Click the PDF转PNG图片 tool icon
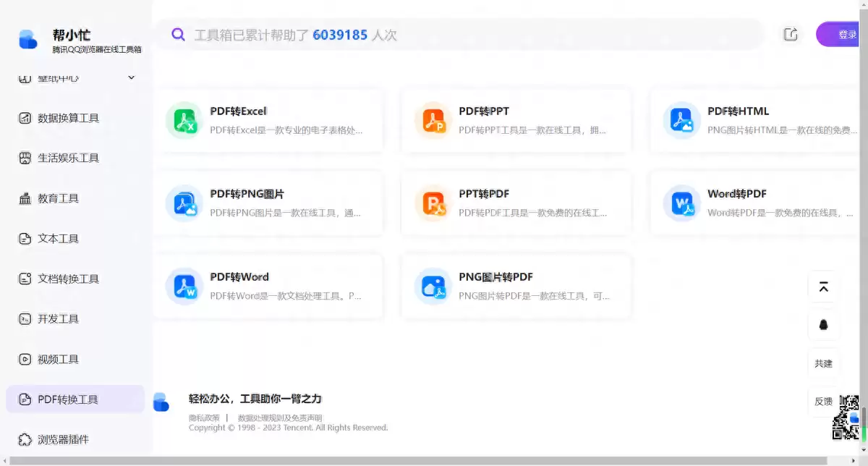Viewport: 868px width, 466px height. (x=183, y=203)
